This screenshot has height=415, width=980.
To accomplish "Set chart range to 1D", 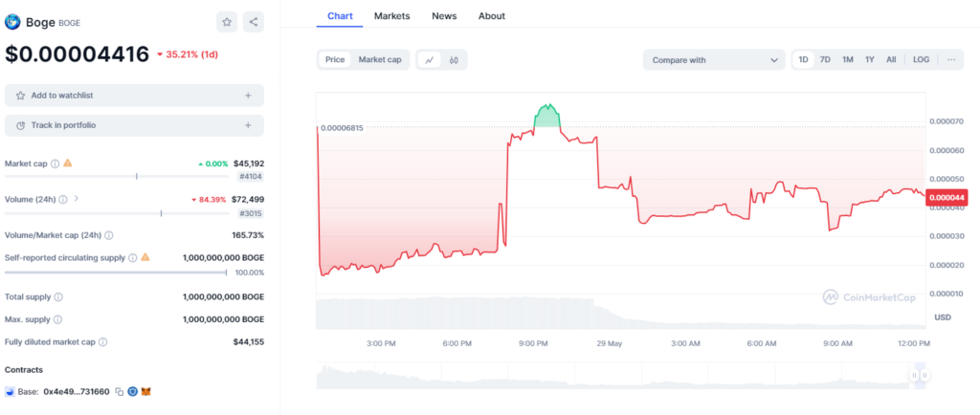I will coord(804,60).
